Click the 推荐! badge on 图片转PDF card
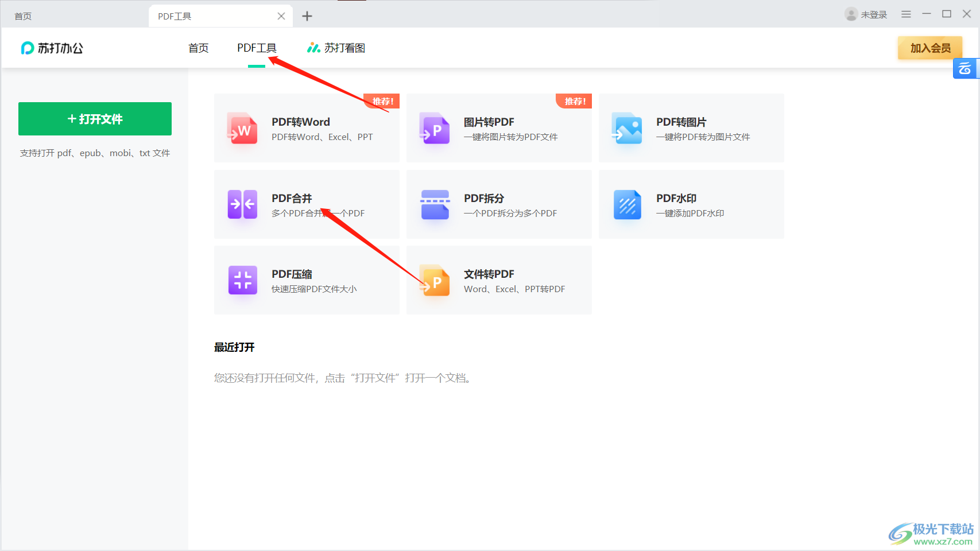Image resolution: width=980 pixels, height=551 pixels. [574, 101]
